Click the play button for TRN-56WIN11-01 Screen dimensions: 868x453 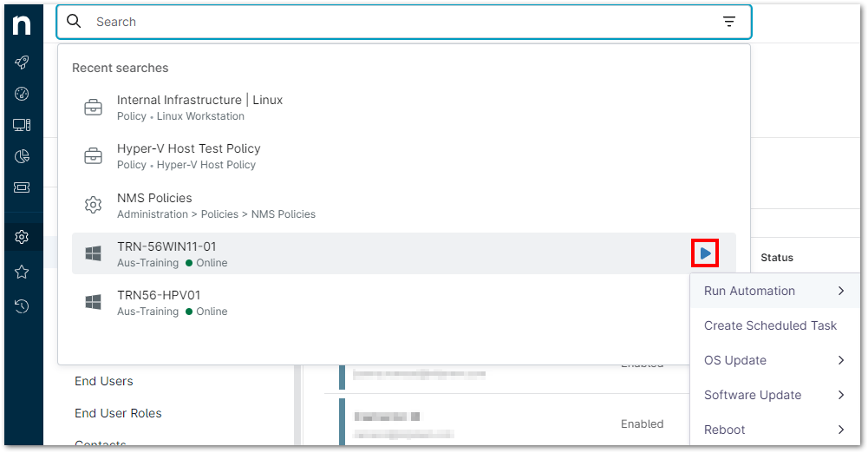point(705,253)
